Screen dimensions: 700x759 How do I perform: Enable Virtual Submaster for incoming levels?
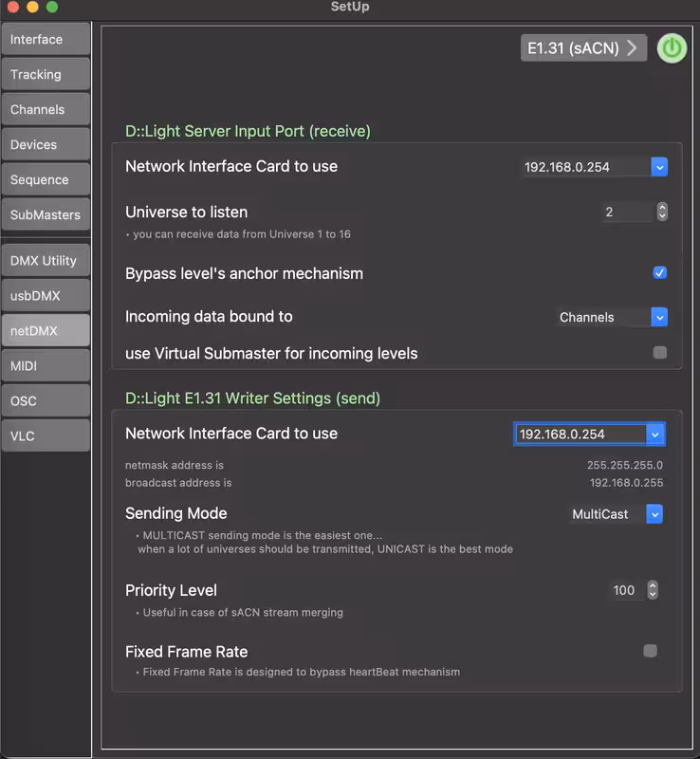pyautogui.click(x=660, y=353)
